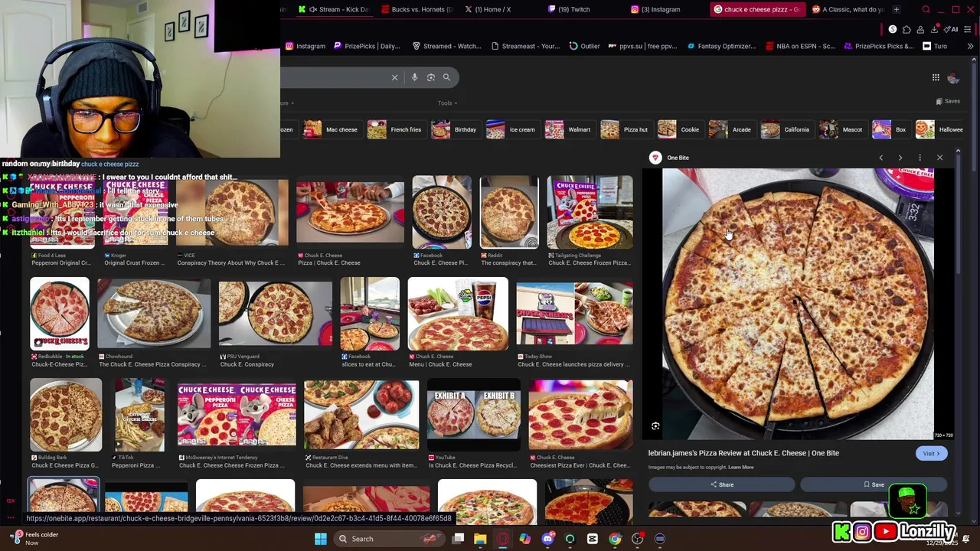Open YouTube Exhibit A Exhibit B thumbnail
The width and height of the screenshot is (980, 551).
pos(473,415)
